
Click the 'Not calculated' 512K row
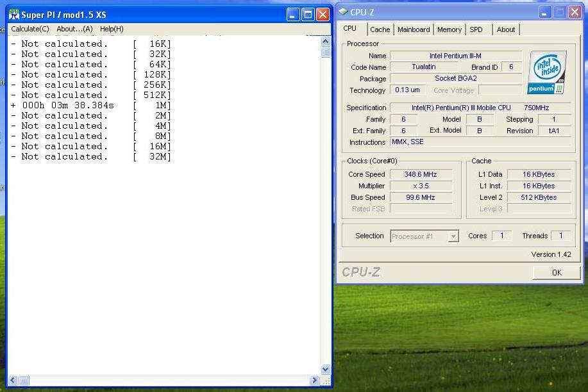tap(91, 95)
